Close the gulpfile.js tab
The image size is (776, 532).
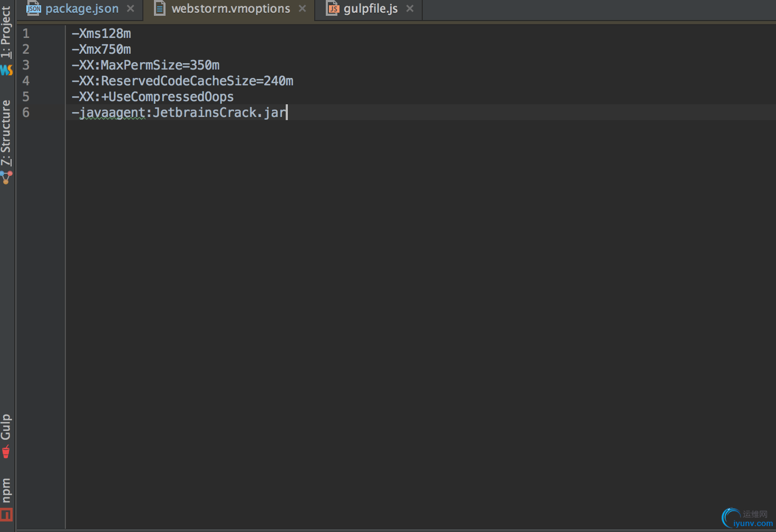(x=410, y=9)
